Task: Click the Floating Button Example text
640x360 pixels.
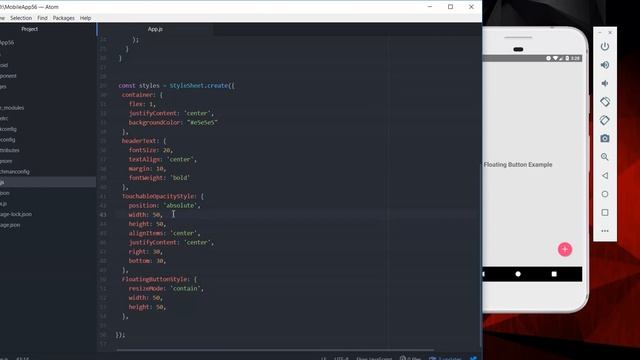Action: click(x=518, y=164)
